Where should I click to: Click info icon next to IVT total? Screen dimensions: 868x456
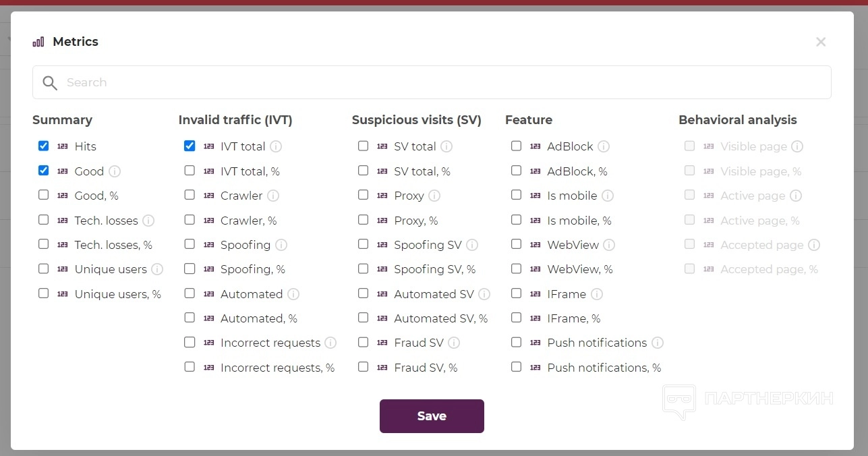[x=276, y=146]
